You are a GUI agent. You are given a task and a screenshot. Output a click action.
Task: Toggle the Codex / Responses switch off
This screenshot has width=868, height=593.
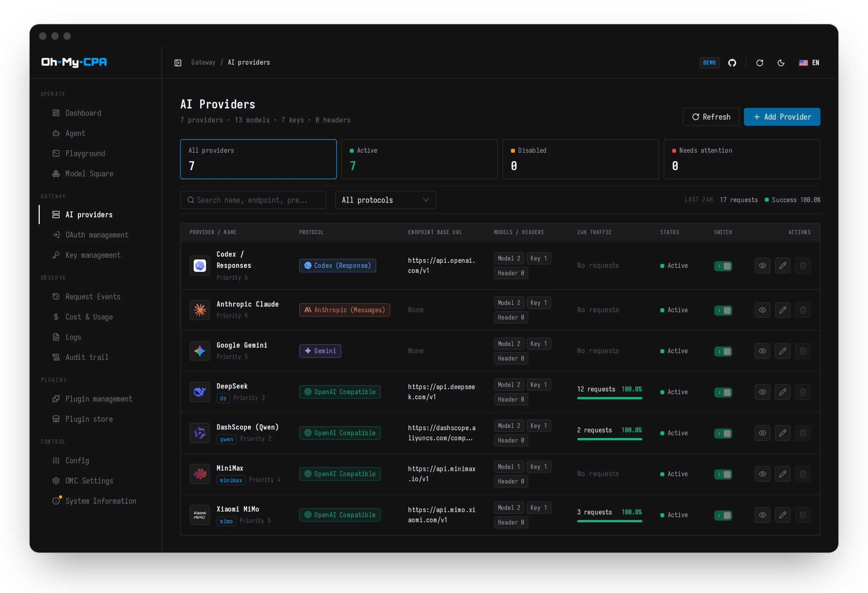tap(723, 266)
